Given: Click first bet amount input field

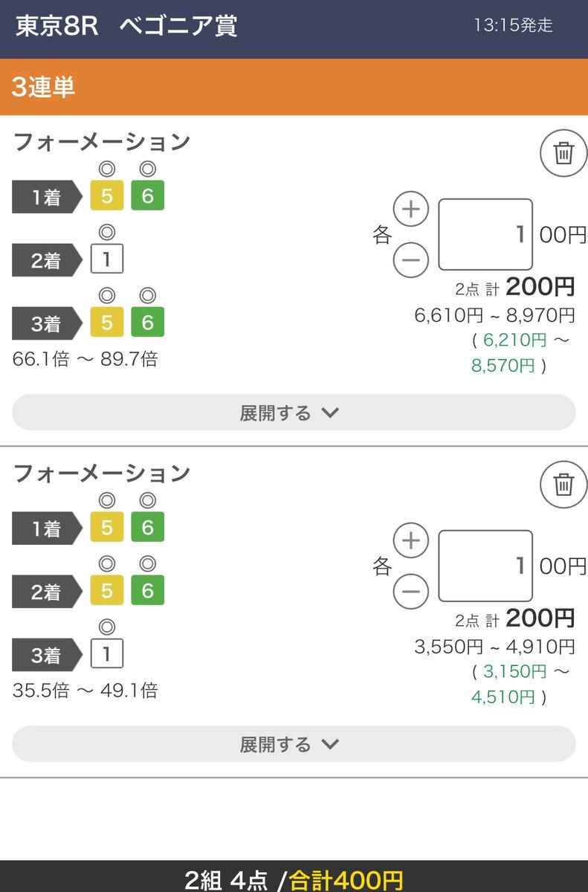Looking at the screenshot, I should click(485, 235).
